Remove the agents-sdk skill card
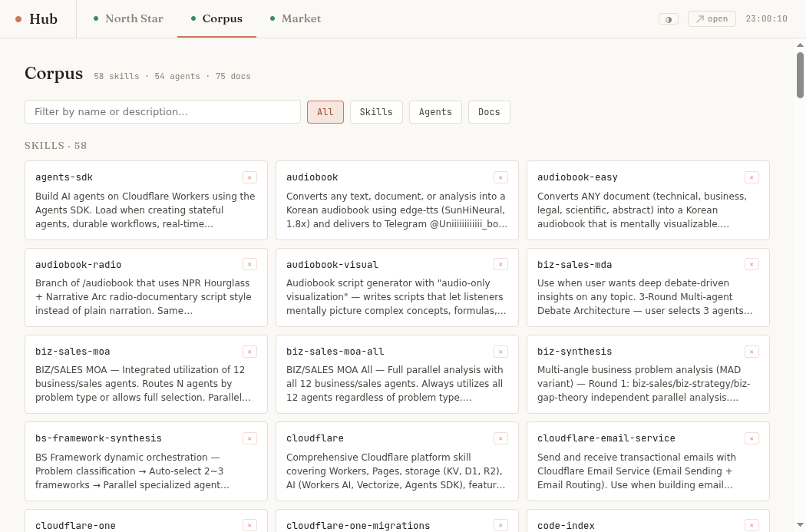This screenshot has height=532, width=806. coord(249,177)
